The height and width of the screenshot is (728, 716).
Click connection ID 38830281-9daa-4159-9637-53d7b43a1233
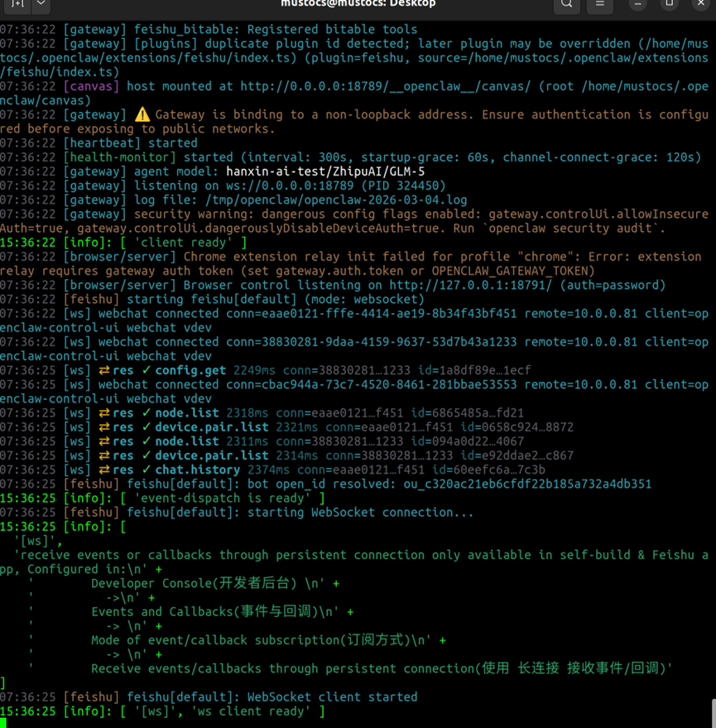pos(389,342)
